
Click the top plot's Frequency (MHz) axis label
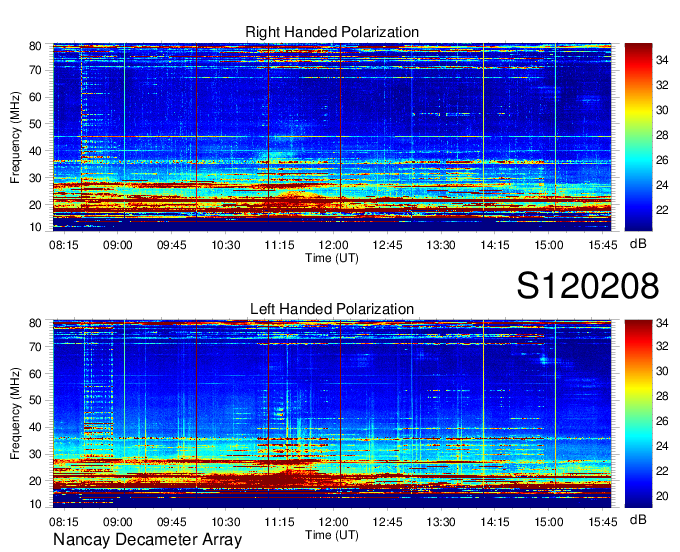point(15,137)
